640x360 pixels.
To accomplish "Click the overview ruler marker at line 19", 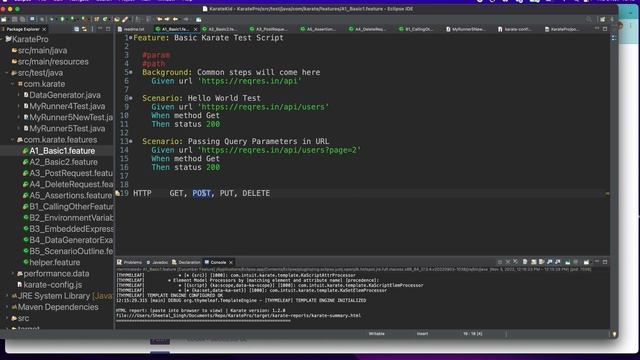I will coord(607,193).
